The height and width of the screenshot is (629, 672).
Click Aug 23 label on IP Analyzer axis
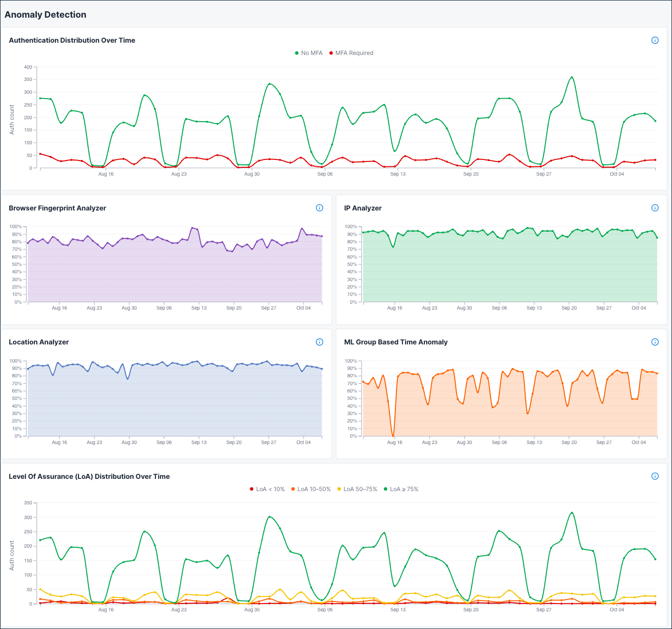pyautogui.click(x=430, y=308)
